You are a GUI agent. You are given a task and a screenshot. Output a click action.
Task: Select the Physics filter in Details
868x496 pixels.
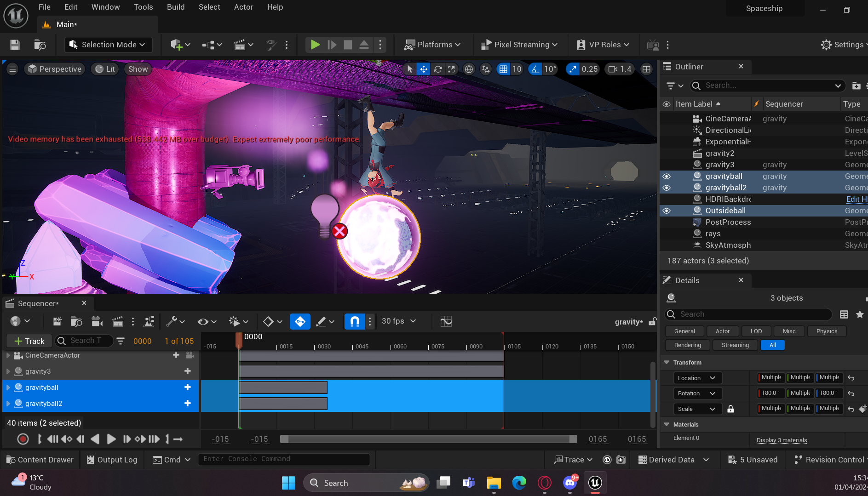click(827, 331)
